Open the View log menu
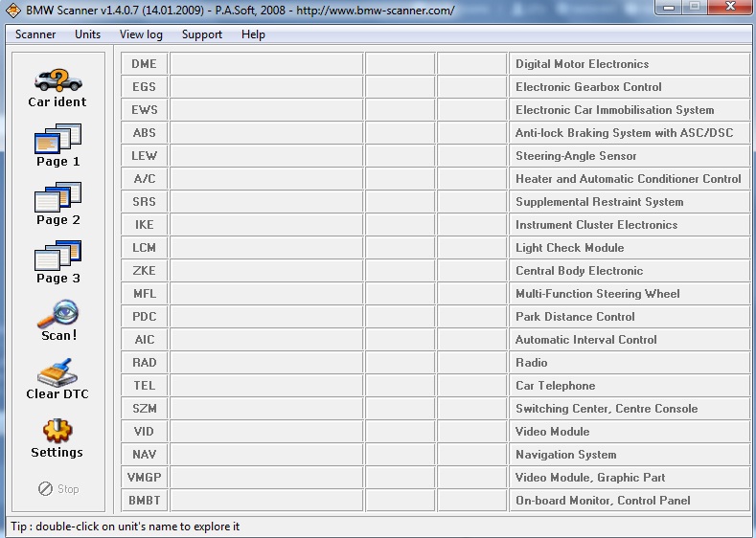756x538 pixels. point(141,34)
